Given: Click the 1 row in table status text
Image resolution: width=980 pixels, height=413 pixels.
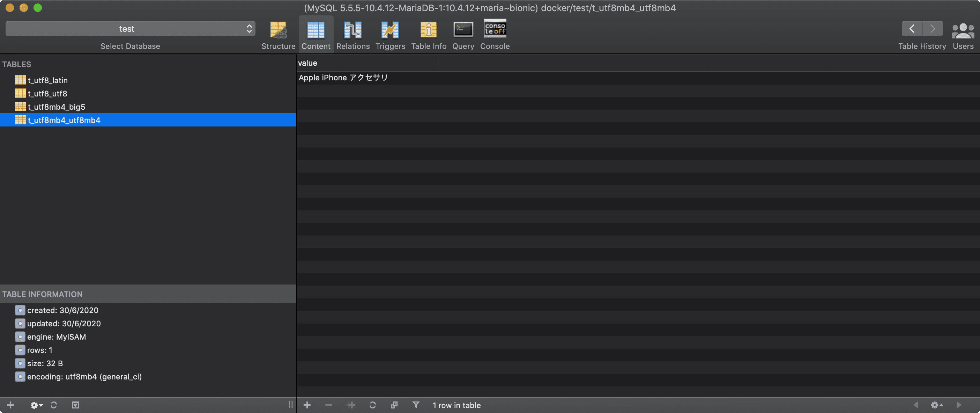Looking at the screenshot, I should pyautogui.click(x=456, y=405).
